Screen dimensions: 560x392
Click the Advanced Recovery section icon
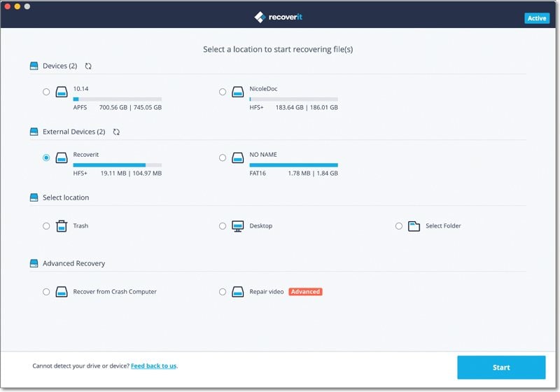click(34, 263)
